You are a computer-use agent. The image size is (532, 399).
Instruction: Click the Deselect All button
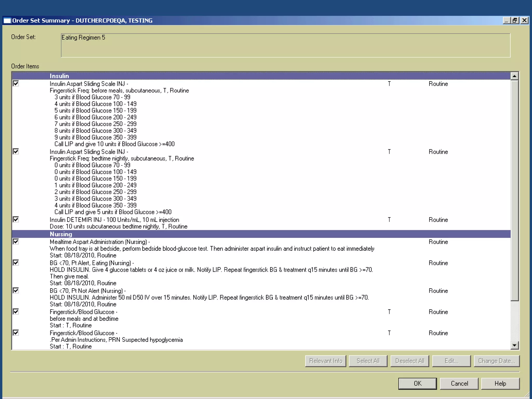pos(410,361)
